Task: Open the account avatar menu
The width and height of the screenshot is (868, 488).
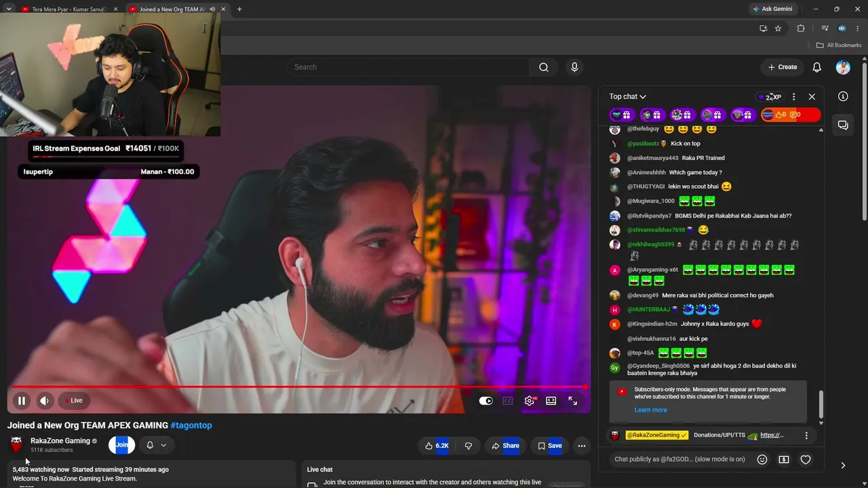Action: coord(843,67)
